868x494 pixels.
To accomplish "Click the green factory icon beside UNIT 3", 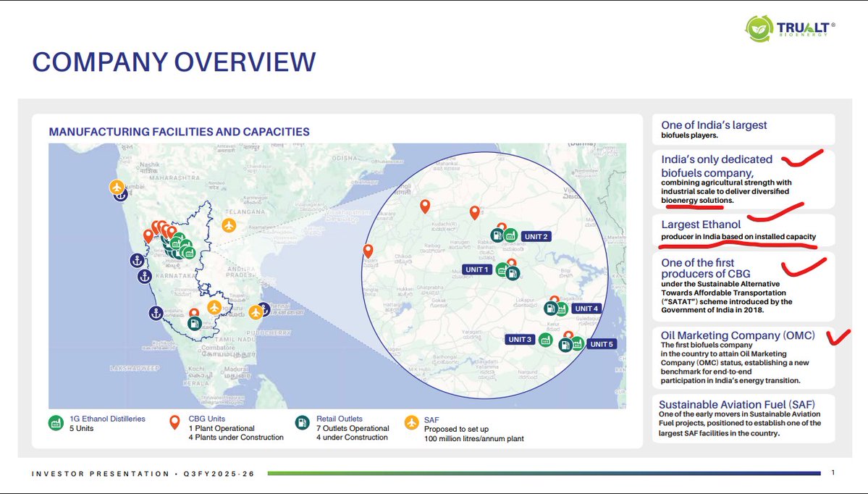I will click(546, 340).
